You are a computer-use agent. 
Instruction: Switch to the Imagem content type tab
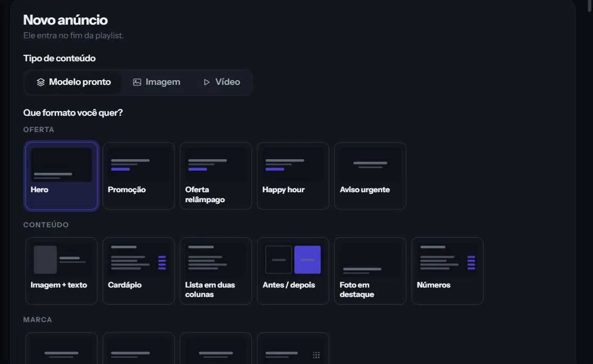pyautogui.click(x=157, y=82)
